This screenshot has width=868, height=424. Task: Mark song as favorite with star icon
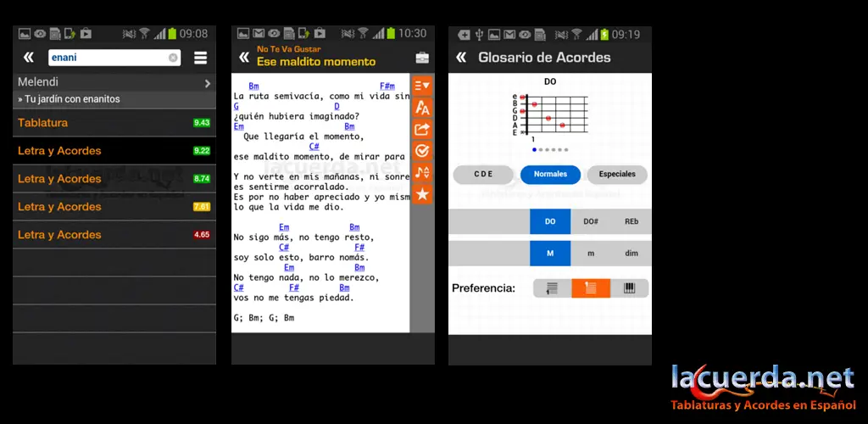pyautogui.click(x=422, y=193)
